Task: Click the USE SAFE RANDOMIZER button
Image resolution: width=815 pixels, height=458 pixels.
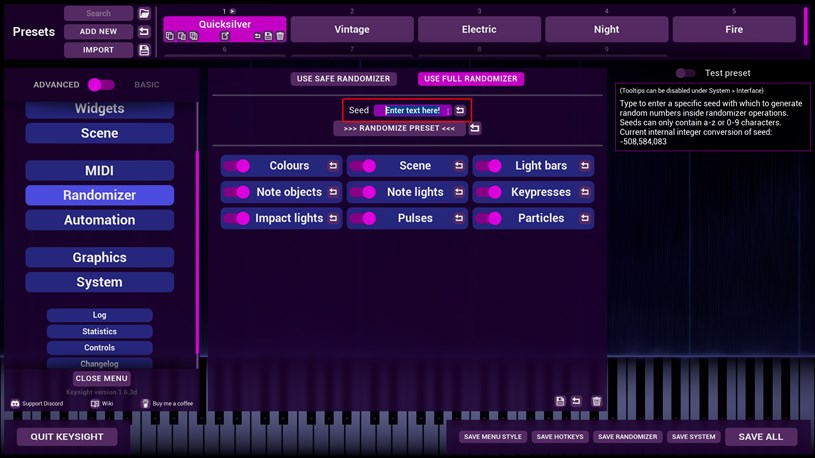Action: (x=344, y=78)
